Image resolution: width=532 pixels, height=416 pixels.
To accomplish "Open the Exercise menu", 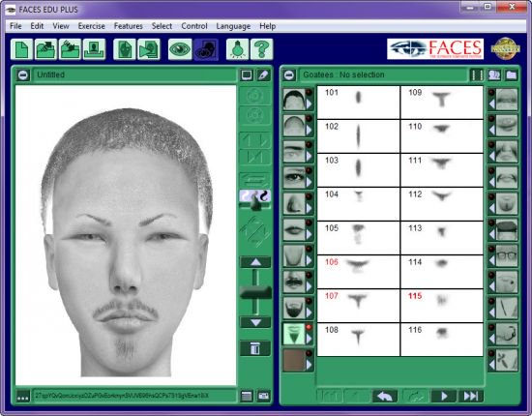I will tap(91, 26).
